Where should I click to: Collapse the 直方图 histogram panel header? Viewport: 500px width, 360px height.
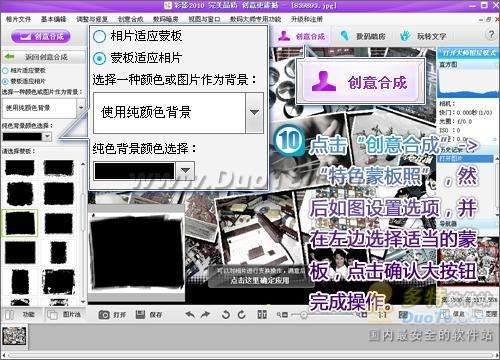click(x=468, y=64)
